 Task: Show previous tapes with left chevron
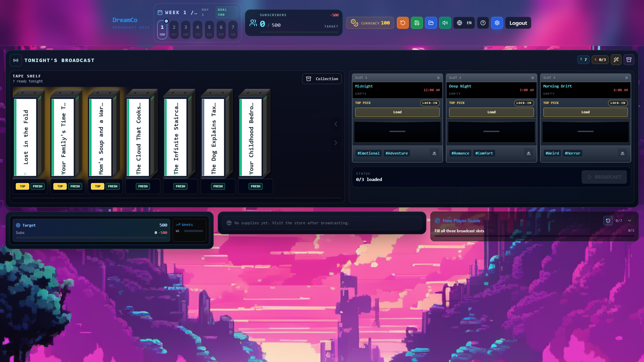[x=335, y=124]
